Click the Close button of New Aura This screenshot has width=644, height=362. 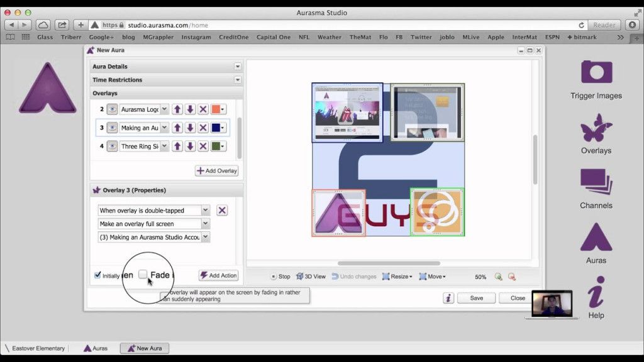[x=518, y=298]
